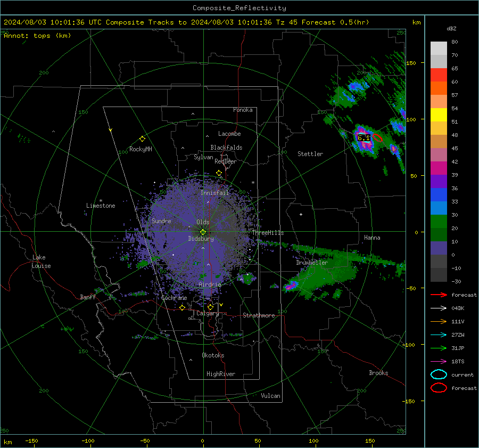The height and width of the screenshot is (448, 479).
Task: Click the UTC Composite Tracks timestamp header
Action: point(186,22)
